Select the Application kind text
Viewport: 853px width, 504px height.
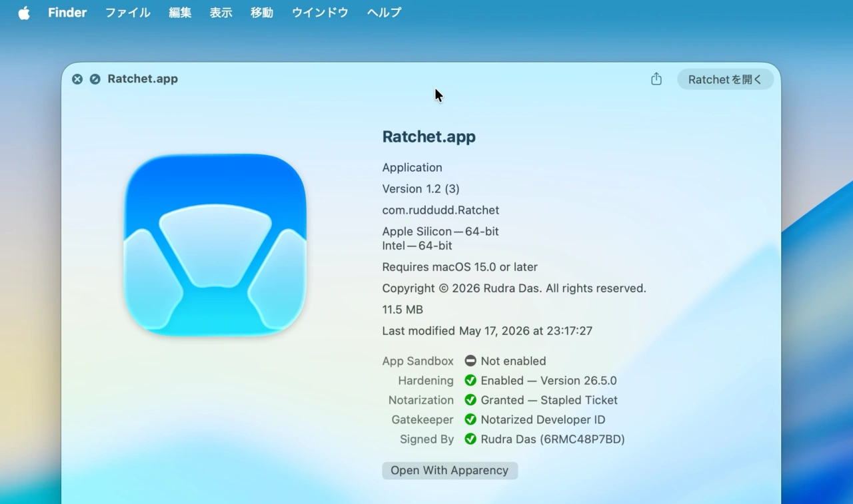pyautogui.click(x=413, y=168)
